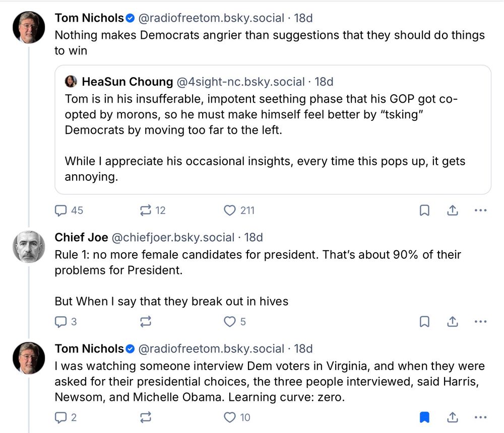Like the Virginia voters post
Viewport: 504px width, 433px height.
(x=230, y=417)
